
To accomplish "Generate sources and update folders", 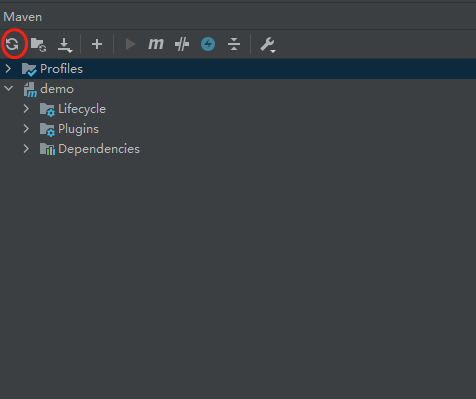I will [x=38, y=44].
